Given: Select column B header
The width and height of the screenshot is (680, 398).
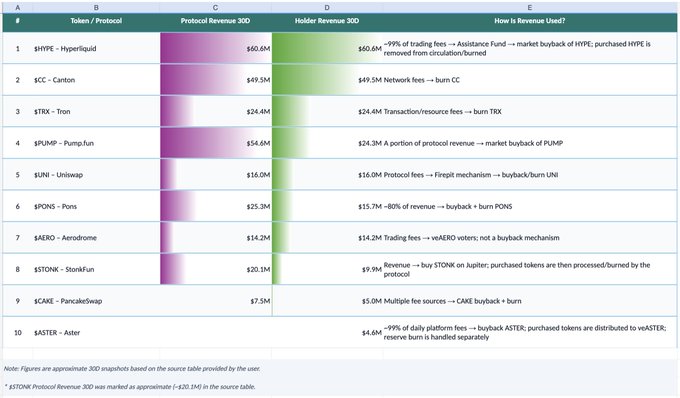Looking at the screenshot, I should [x=96, y=7].
